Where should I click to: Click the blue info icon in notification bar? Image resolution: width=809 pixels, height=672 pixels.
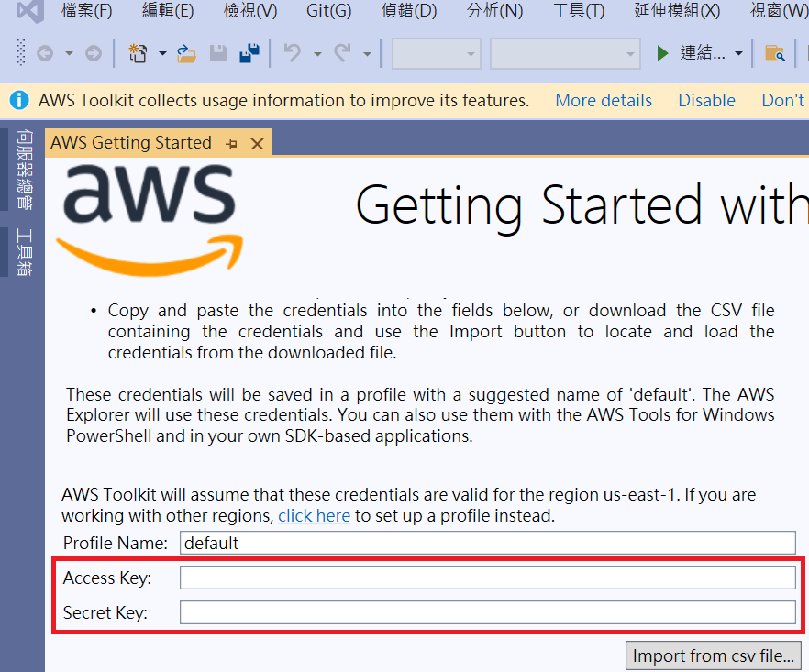click(19, 100)
